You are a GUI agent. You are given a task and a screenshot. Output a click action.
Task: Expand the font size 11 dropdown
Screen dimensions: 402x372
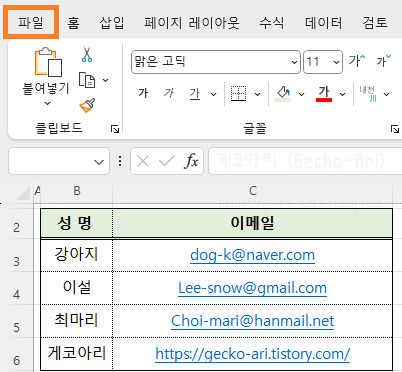click(336, 62)
